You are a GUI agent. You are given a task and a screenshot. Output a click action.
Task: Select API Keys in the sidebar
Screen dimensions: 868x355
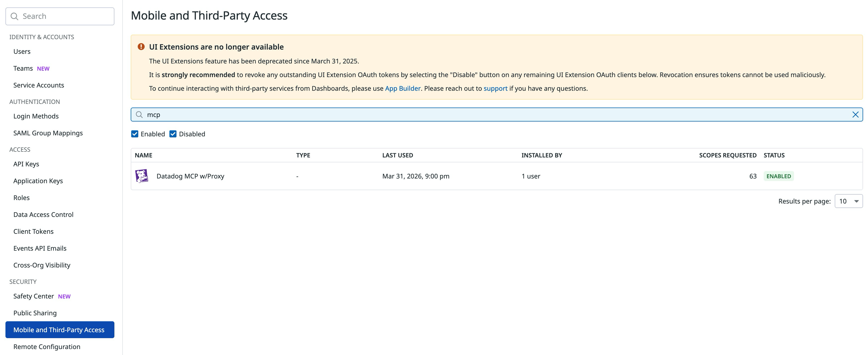tap(26, 164)
